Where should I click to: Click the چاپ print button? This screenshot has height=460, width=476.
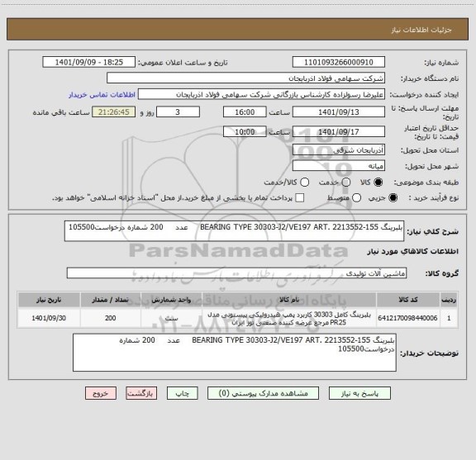[182, 393]
